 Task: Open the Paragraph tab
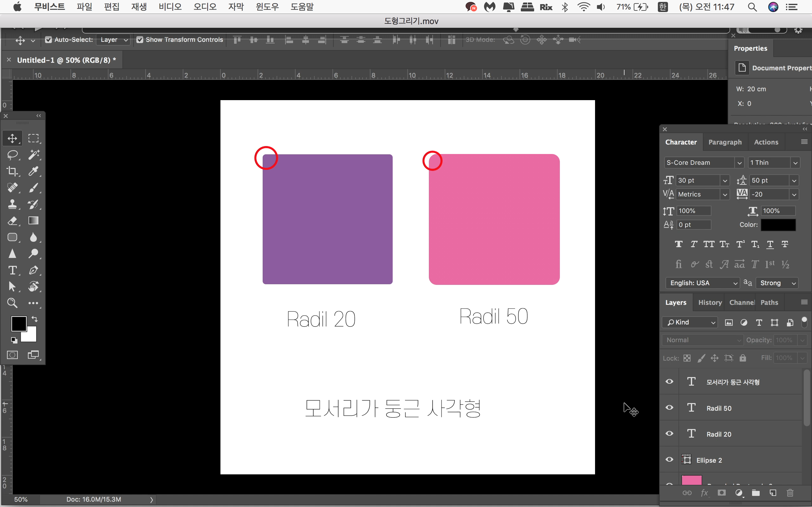[x=725, y=142]
